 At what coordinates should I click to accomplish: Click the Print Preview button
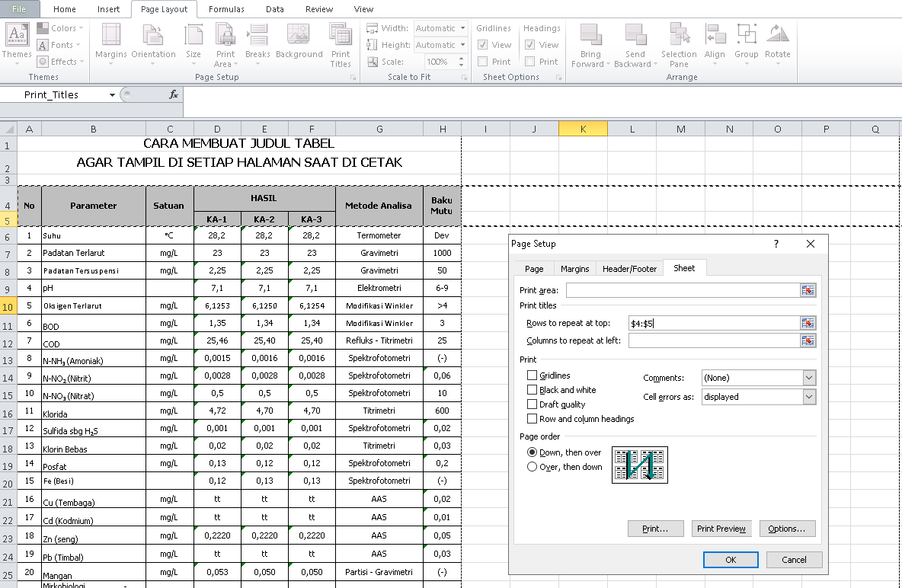[x=721, y=528]
